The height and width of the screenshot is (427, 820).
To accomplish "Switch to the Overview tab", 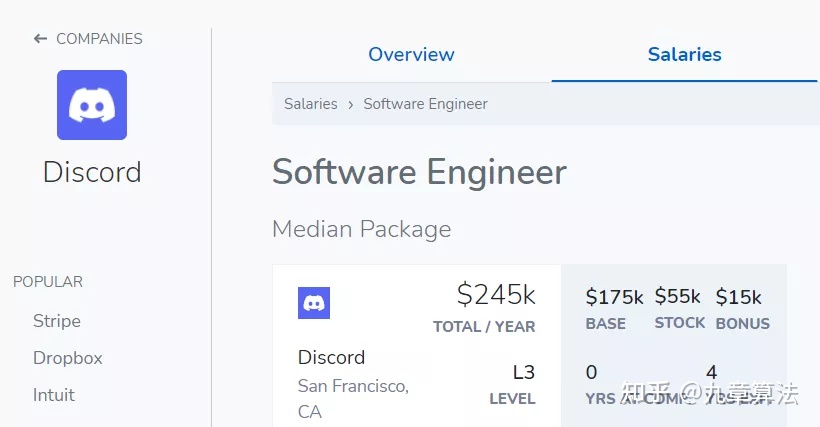I will pyautogui.click(x=412, y=54).
